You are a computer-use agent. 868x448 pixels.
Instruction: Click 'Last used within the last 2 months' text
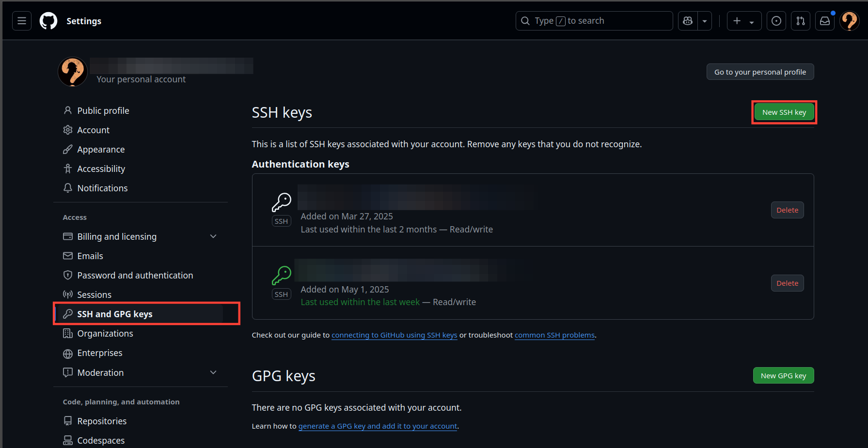369,230
